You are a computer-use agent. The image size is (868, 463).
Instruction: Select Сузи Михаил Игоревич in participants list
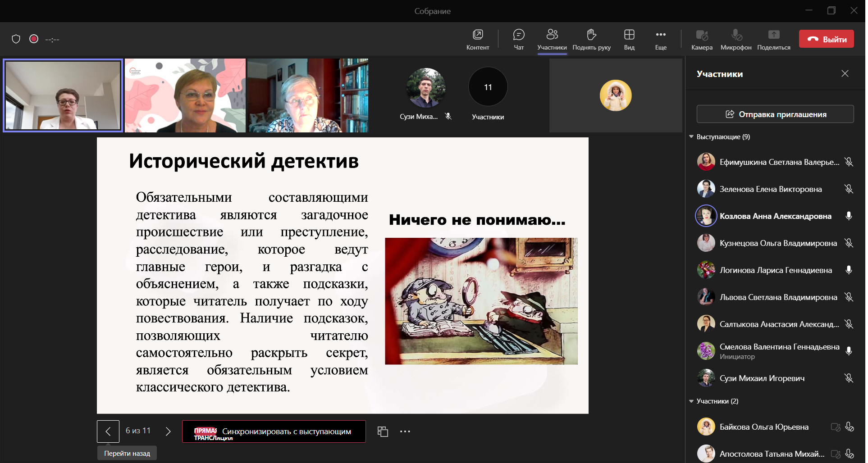(762, 378)
